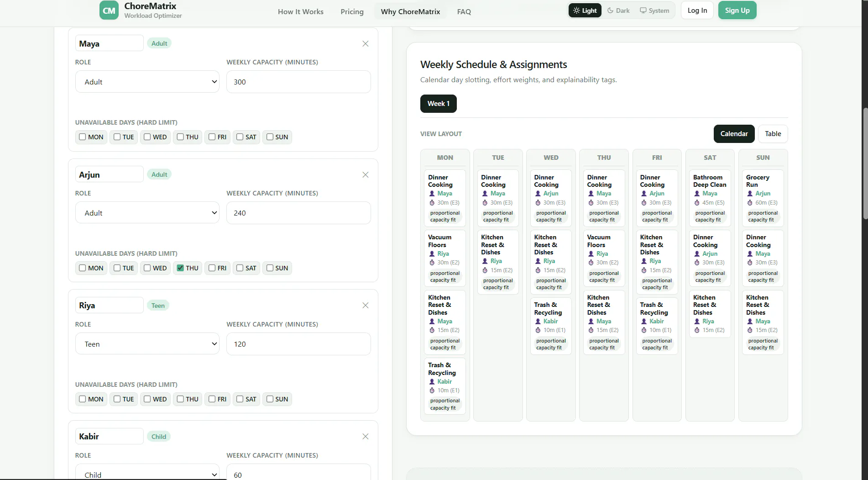Remove Maya with the X icon
The image size is (868, 480).
point(365,44)
